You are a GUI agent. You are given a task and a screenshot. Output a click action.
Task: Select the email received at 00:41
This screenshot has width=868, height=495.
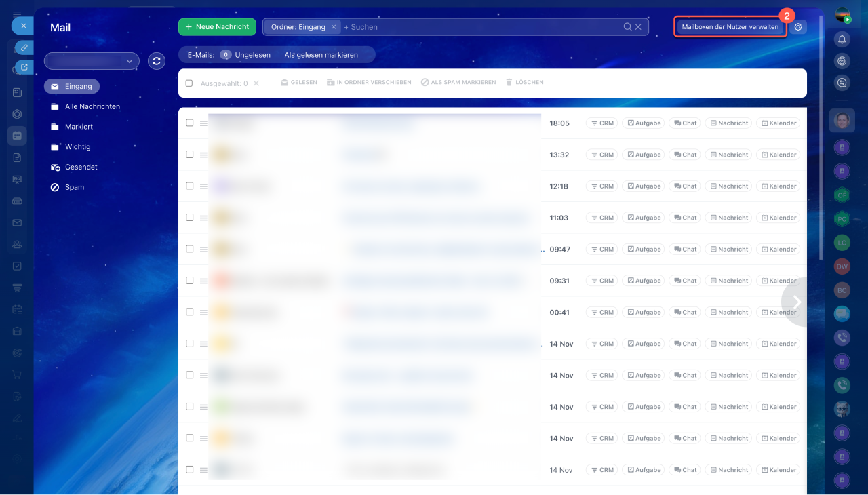tap(190, 312)
